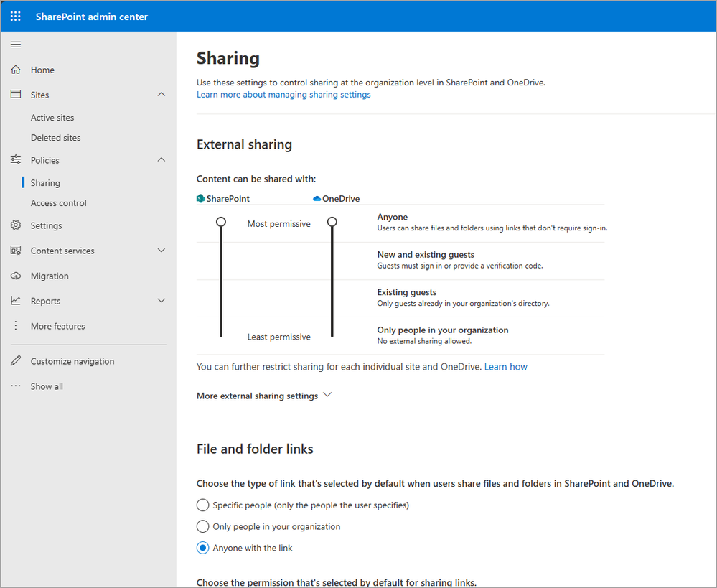Open the Sharing policy page
The image size is (717, 588).
coord(45,182)
